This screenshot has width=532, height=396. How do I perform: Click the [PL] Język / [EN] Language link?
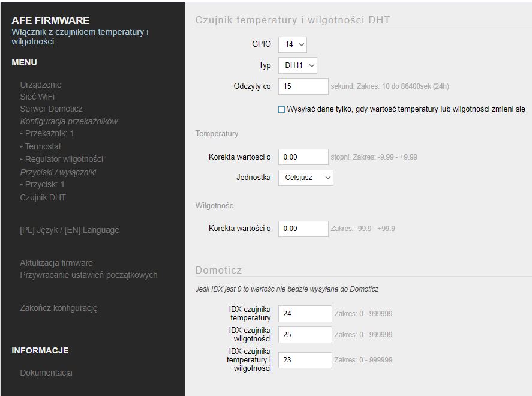click(x=70, y=230)
